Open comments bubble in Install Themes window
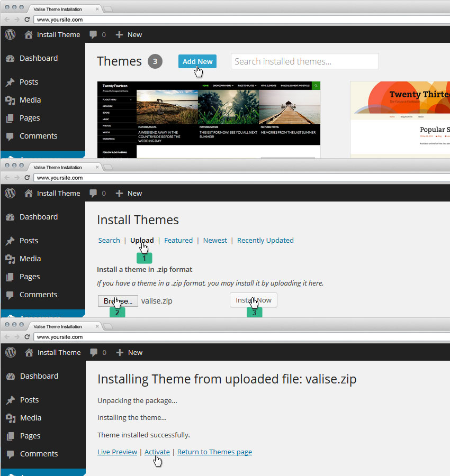Viewport: 450px width, 476px height. tap(93, 194)
